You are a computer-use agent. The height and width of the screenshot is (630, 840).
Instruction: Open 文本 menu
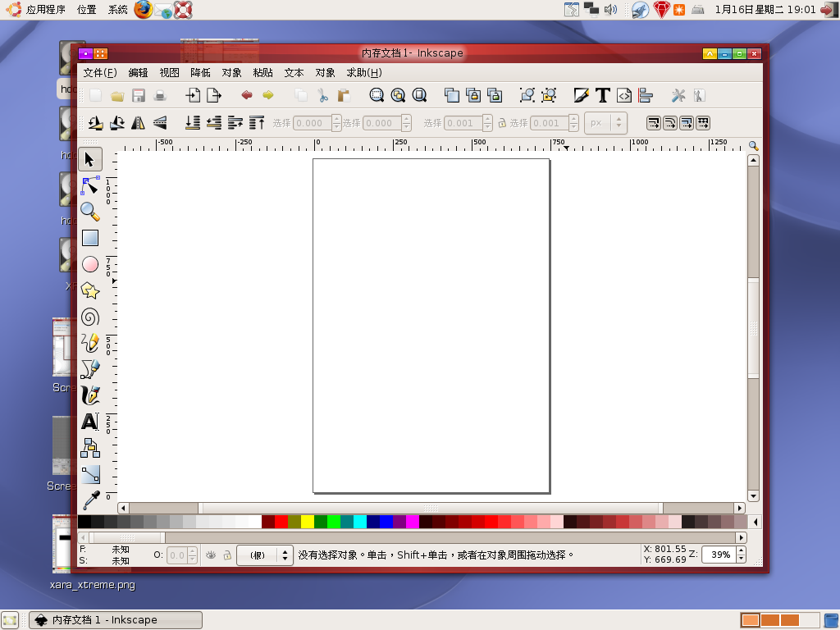(294, 72)
